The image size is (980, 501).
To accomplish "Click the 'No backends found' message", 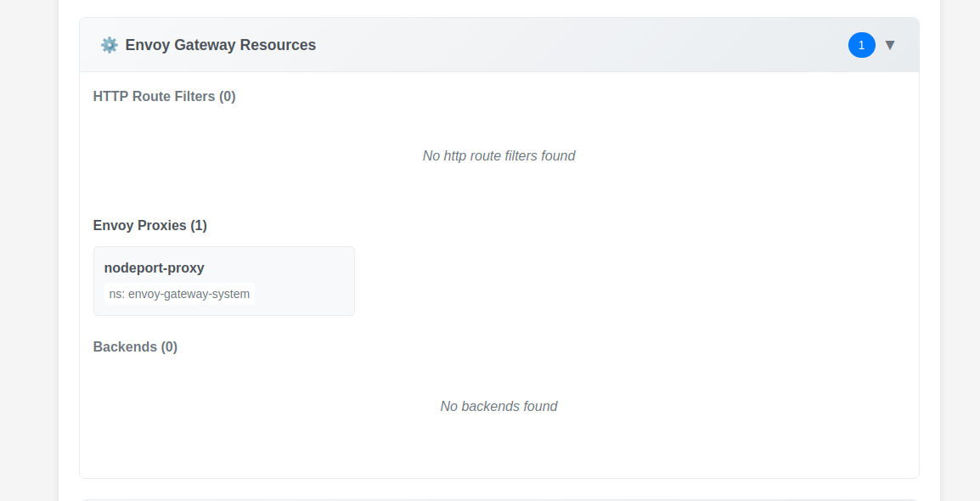I will click(x=498, y=406).
